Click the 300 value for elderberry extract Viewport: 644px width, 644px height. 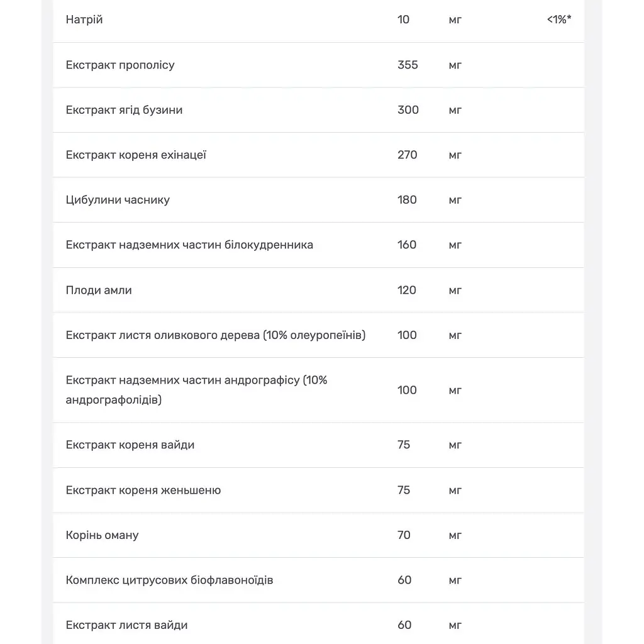pos(408,110)
